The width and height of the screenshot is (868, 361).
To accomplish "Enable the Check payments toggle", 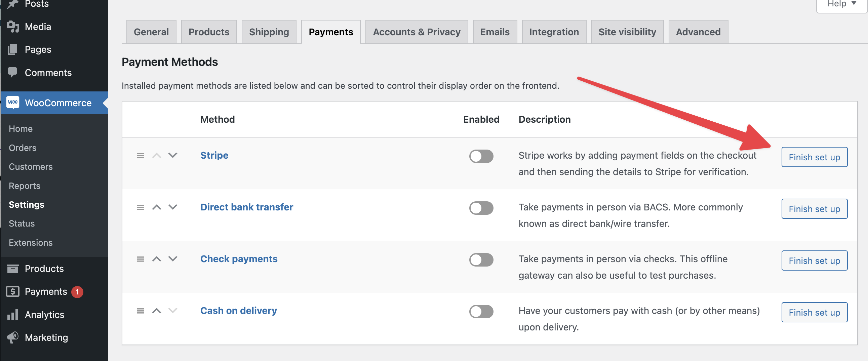I will 481,259.
